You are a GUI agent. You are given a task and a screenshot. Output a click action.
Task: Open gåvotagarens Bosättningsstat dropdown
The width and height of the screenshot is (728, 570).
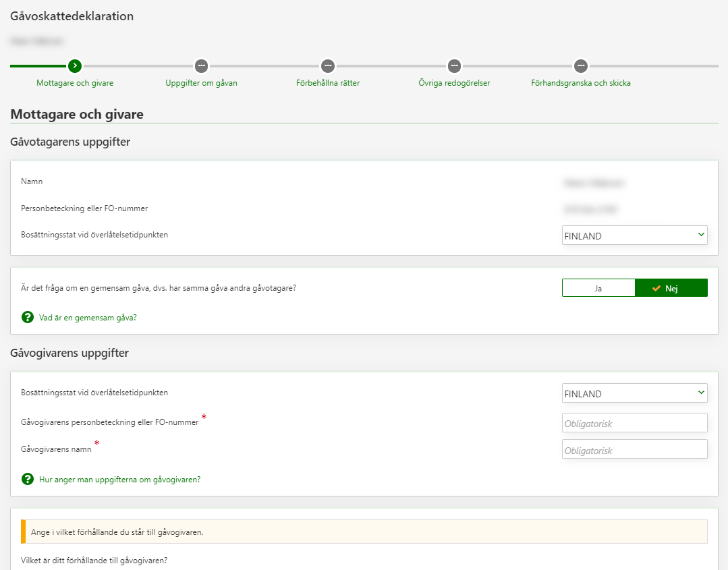pyautogui.click(x=634, y=235)
